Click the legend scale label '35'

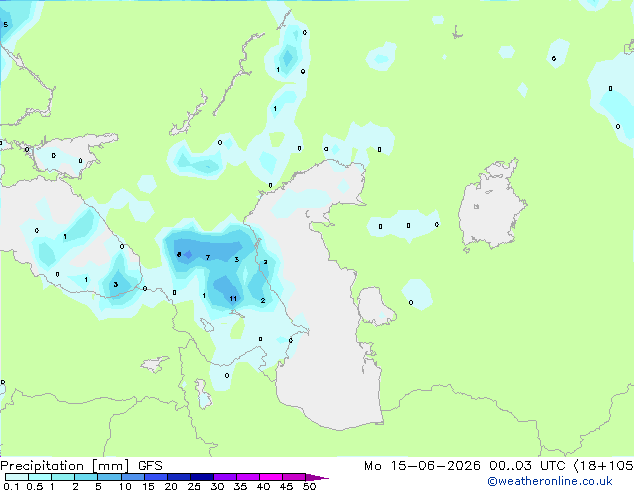pos(240,486)
